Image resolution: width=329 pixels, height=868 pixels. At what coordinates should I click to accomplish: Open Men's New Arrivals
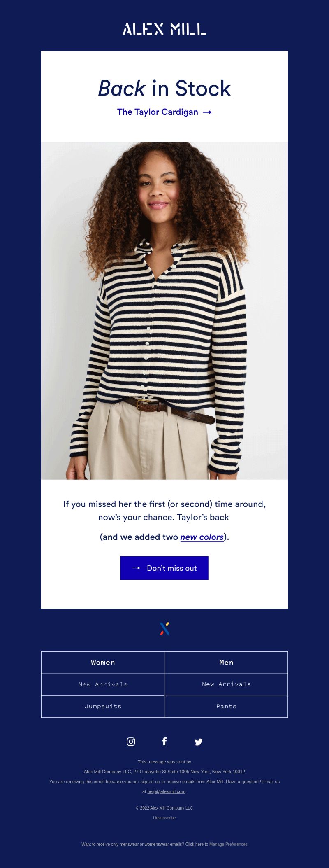point(226,684)
